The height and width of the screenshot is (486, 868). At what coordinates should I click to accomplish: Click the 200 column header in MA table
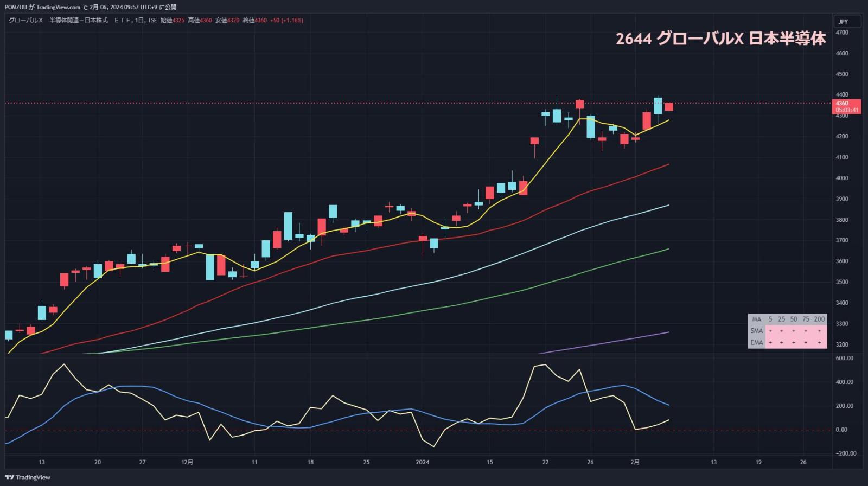819,319
